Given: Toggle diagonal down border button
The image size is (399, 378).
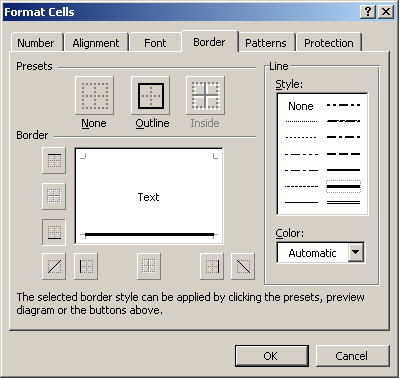Looking at the screenshot, I should click(243, 266).
